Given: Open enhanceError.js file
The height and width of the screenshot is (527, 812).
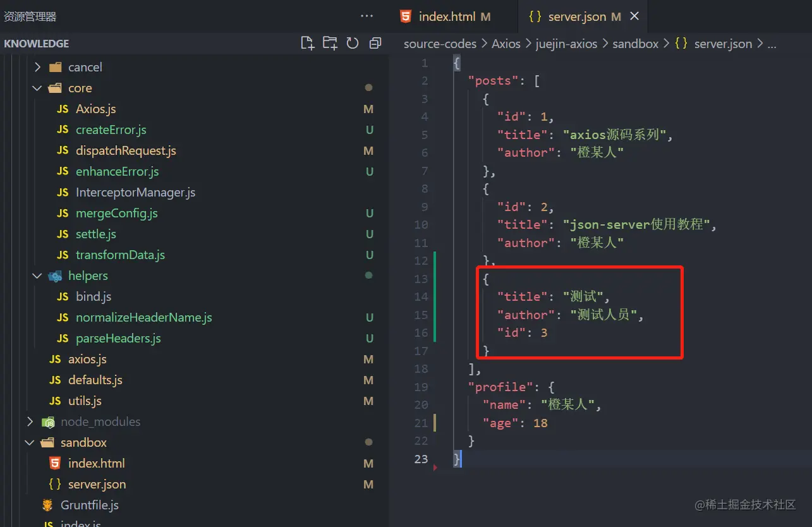Looking at the screenshot, I should pos(117,171).
